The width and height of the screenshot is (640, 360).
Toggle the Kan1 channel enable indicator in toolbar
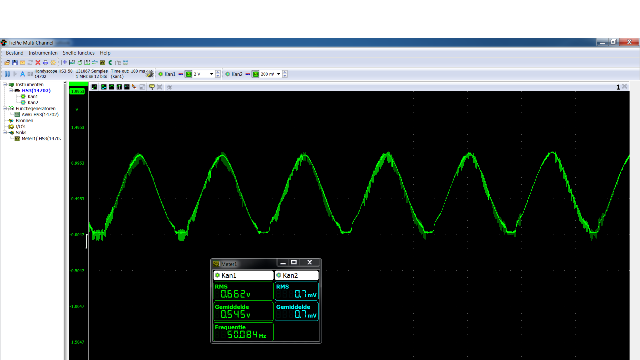click(x=160, y=74)
